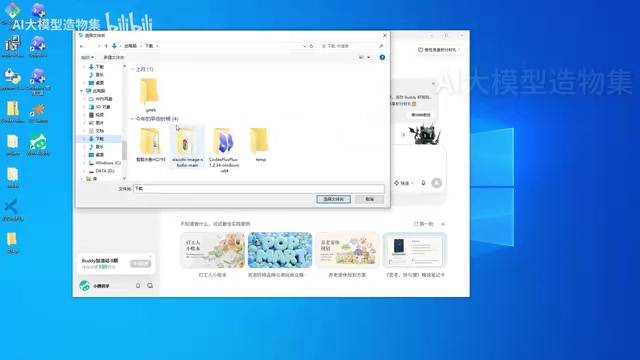Open the 快速 mode dropdown
Viewport: 640px width, 360px height.
pos(404,183)
